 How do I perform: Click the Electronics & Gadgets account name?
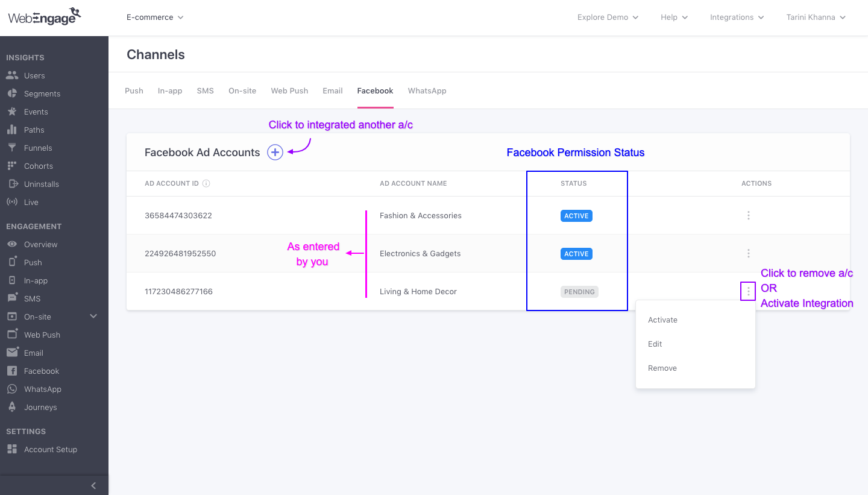click(x=420, y=253)
